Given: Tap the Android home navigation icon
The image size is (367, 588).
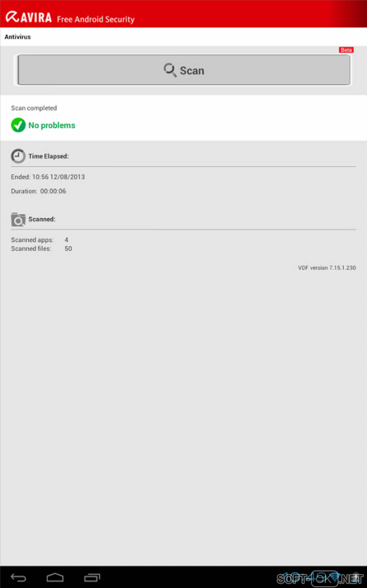Looking at the screenshot, I should coord(55,578).
